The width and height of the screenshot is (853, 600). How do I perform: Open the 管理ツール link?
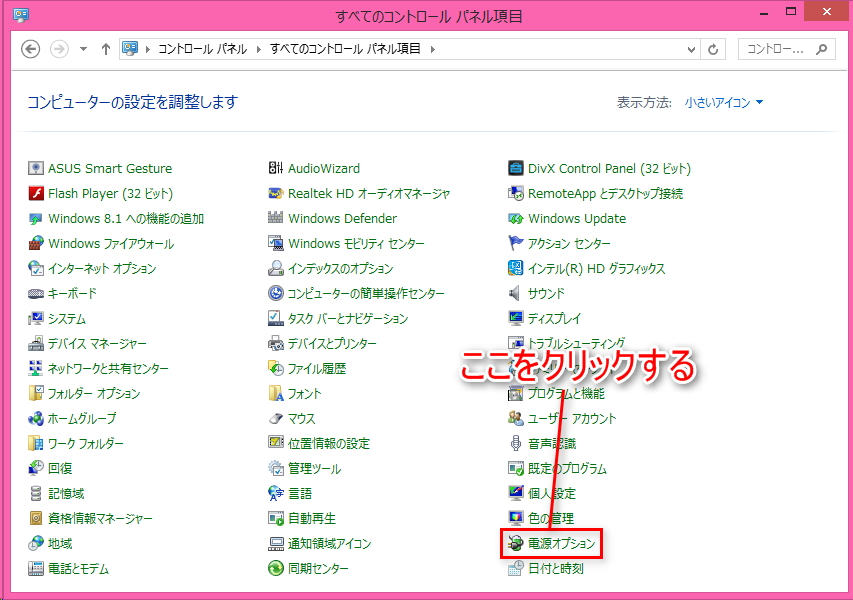[314, 469]
